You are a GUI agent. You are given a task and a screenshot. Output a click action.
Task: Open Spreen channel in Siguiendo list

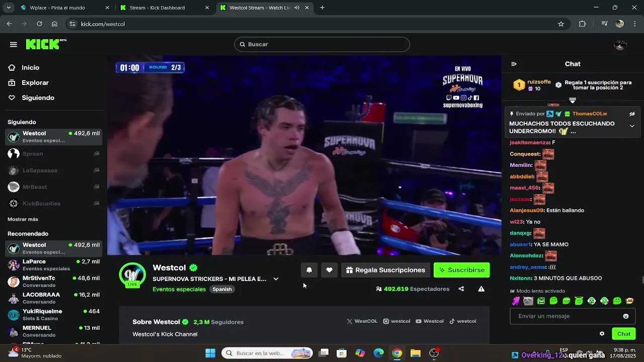pos(54,154)
